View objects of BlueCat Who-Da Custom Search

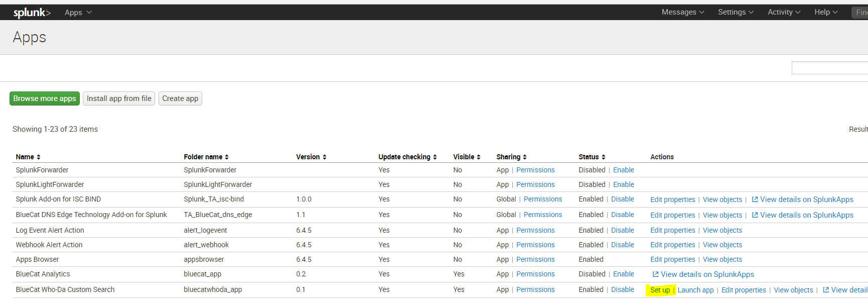[793, 290]
